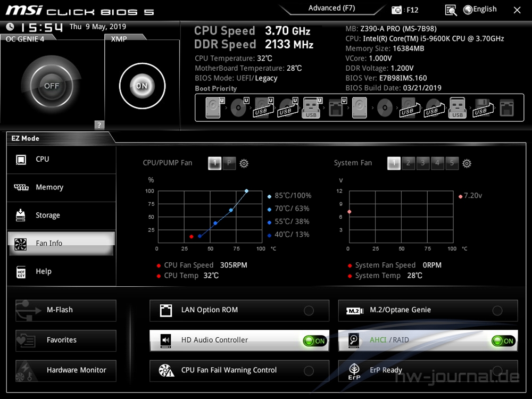Click the 85°C/100% point on CPU fan curve

pyautogui.click(x=247, y=191)
